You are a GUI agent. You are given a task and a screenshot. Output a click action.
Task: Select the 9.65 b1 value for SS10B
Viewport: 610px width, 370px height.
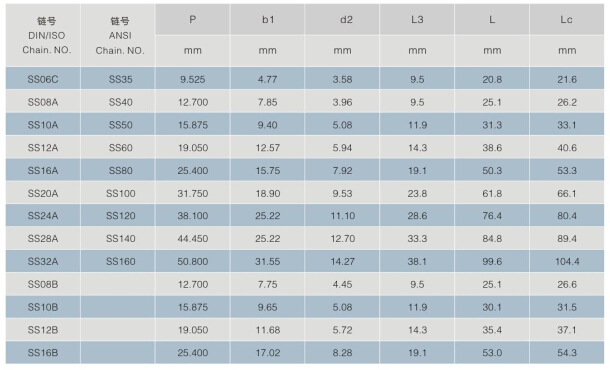[268, 307]
